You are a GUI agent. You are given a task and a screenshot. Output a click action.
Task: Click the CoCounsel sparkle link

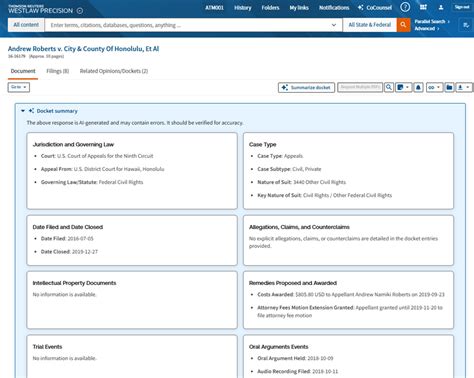375,7
